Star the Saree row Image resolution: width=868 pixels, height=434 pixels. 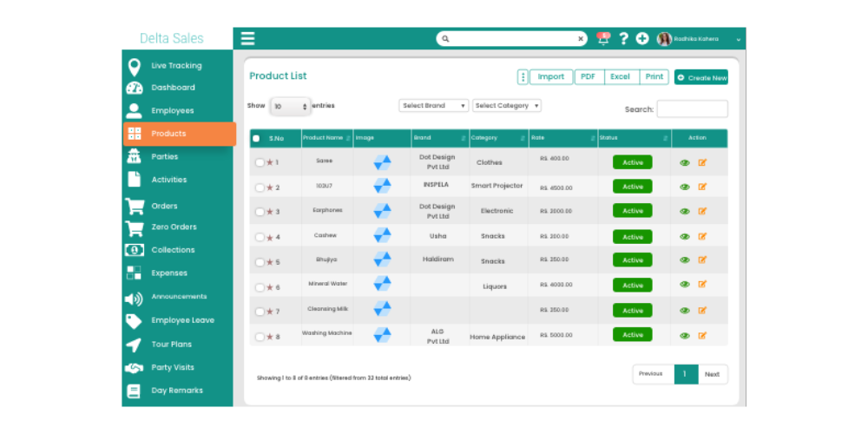(x=270, y=162)
